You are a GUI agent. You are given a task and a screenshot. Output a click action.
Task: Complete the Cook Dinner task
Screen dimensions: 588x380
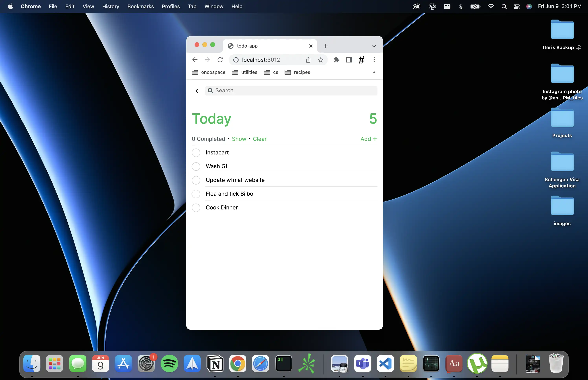tap(196, 208)
